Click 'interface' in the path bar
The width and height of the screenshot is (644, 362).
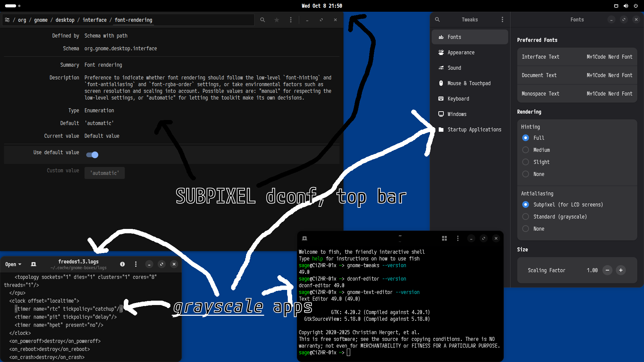tap(95, 20)
